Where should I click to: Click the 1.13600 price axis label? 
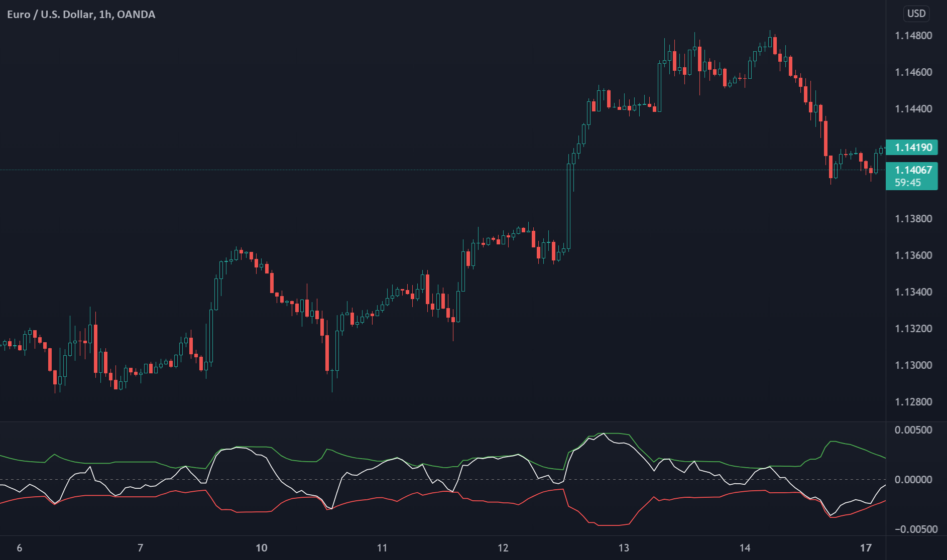[x=913, y=255]
